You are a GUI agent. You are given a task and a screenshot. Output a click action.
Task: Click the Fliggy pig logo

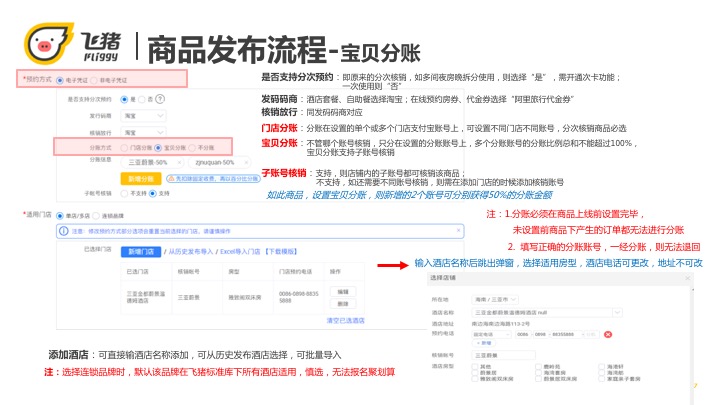click(x=48, y=44)
